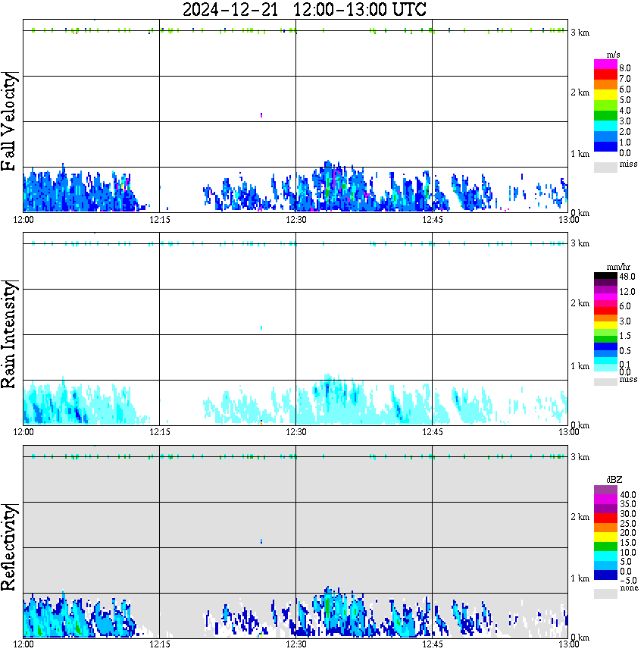Click the '12:30' label under Fall Velocity plot
Image resolution: width=644 pixels, height=658 pixels.
pos(296,220)
